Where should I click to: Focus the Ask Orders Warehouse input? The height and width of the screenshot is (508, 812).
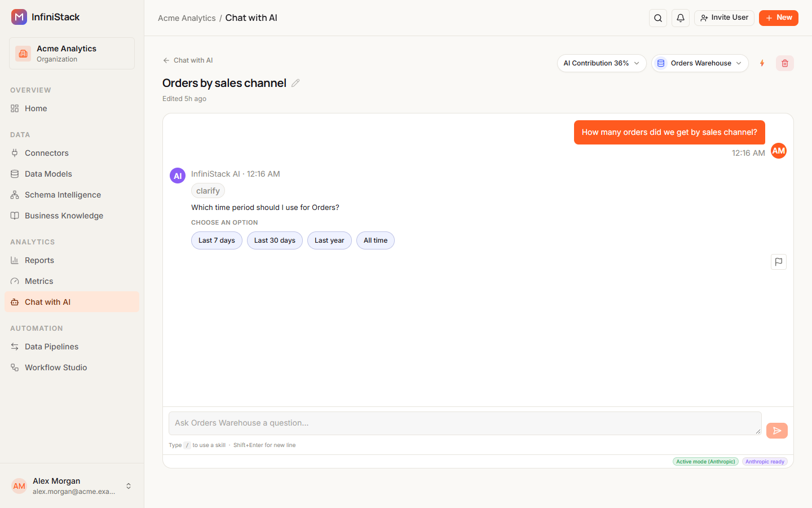tap(465, 423)
